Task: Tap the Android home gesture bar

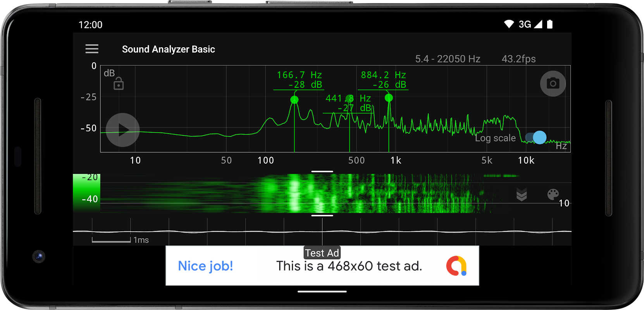Action: click(x=322, y=291)
